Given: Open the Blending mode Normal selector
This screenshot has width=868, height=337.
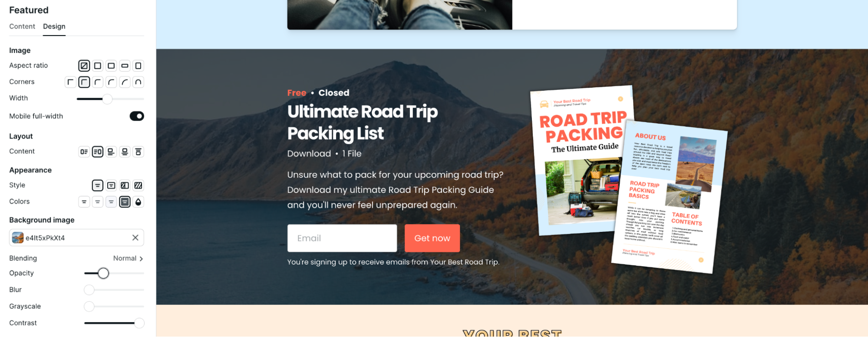Looking at the screenshot, I should pyautogui.click(x=128, y=258).
